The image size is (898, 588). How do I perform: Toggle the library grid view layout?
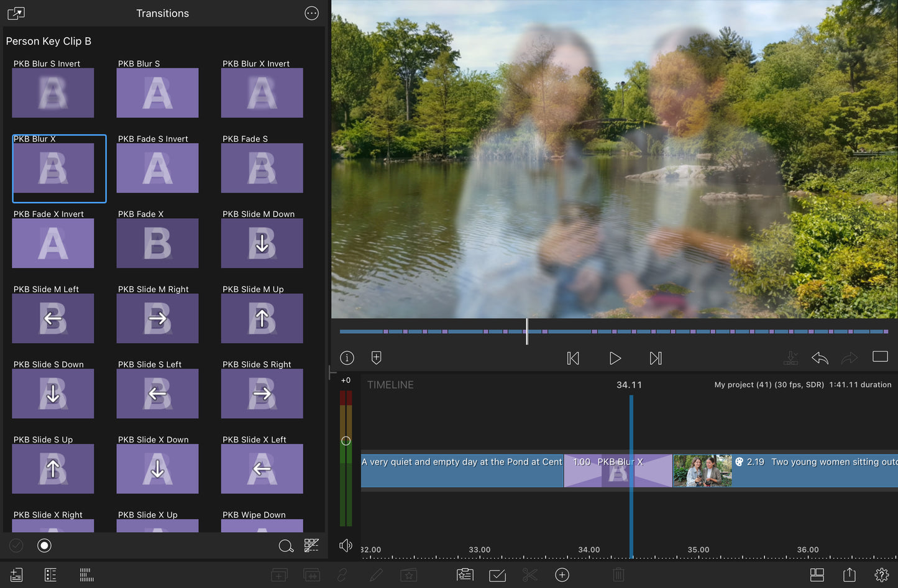click(x=311, y=546)
